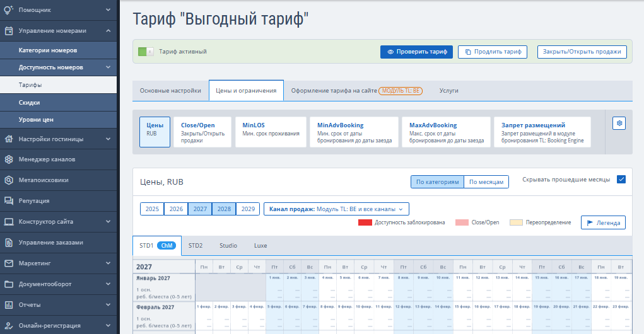Click the Reputation chat icon
Viewport: 644px width, 334px height.
[x=9, y=201]
